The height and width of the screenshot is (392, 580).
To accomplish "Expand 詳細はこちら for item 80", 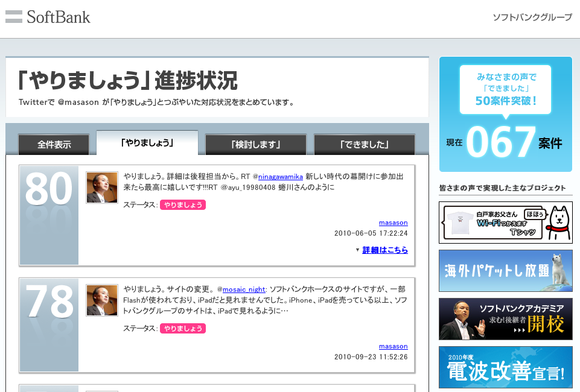I will (384, 250).
